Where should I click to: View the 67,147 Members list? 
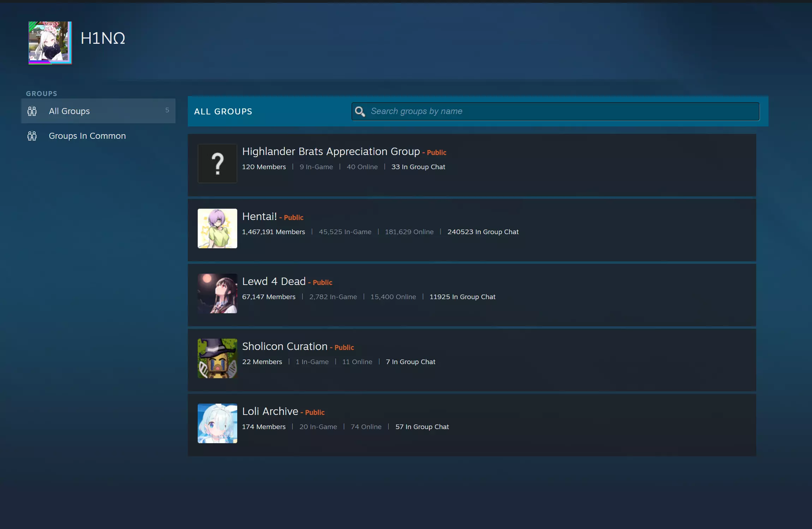point(269,297)
